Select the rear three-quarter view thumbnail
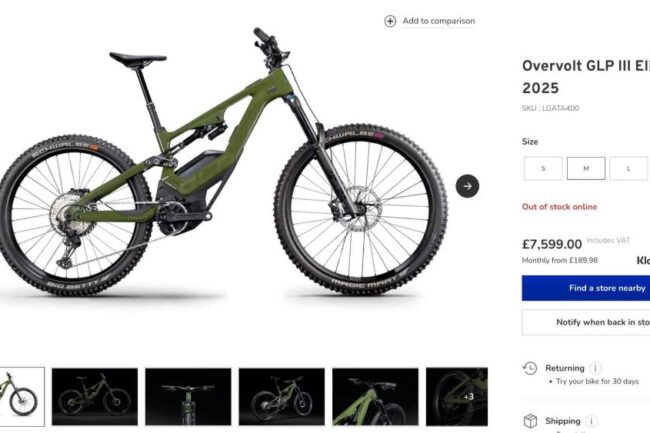The image size is (650, 433). [x=281, y=397]
